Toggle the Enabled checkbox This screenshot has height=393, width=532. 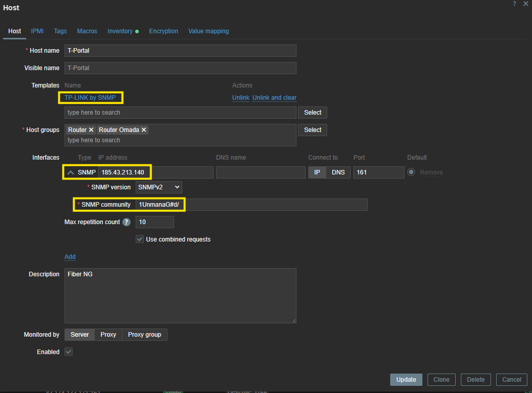(69, 352)
